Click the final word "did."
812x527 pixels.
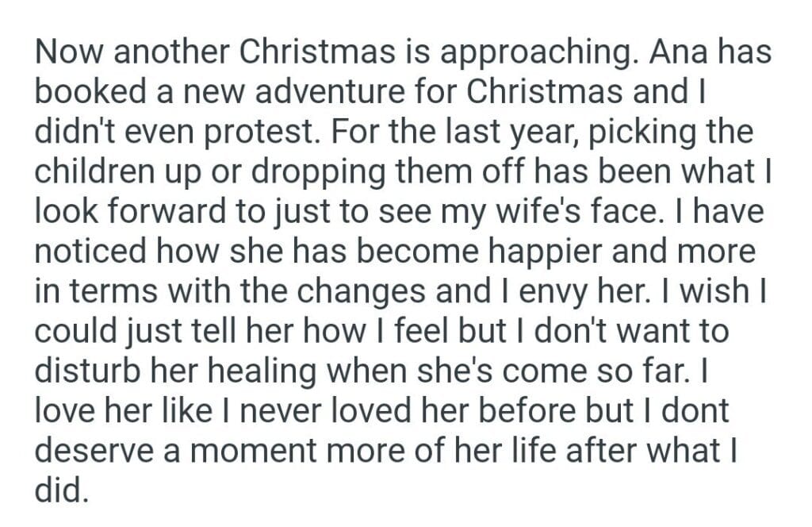59,489
